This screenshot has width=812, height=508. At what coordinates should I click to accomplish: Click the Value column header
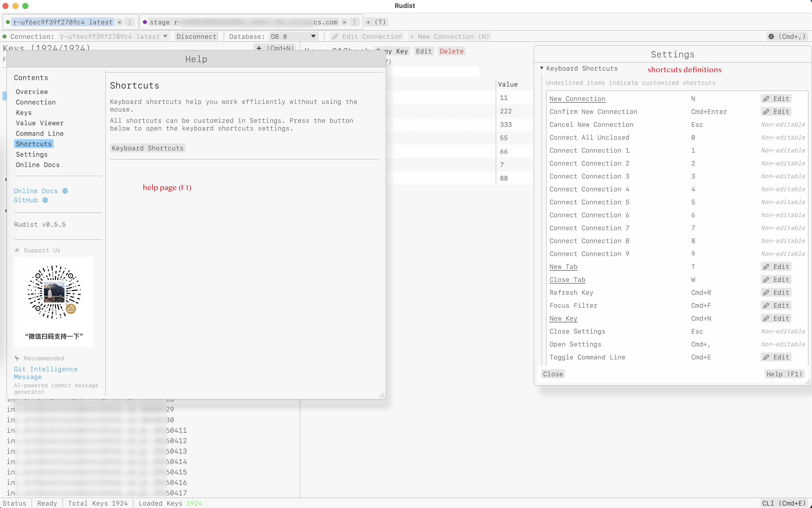[x=507, y=84]
